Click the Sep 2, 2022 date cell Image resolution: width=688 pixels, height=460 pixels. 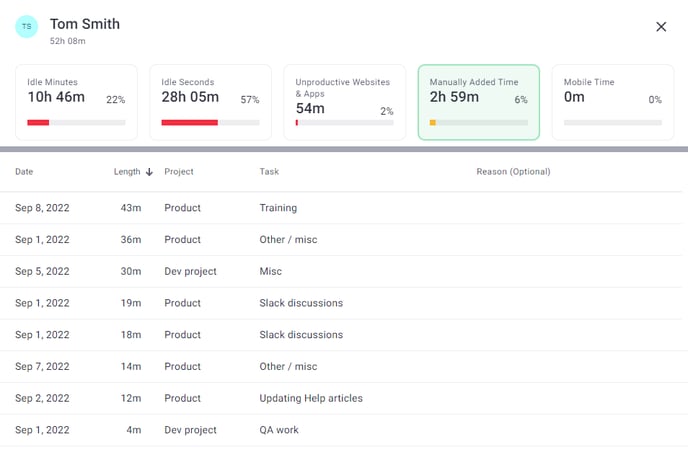pyautogui.click(x=42, y=398)
